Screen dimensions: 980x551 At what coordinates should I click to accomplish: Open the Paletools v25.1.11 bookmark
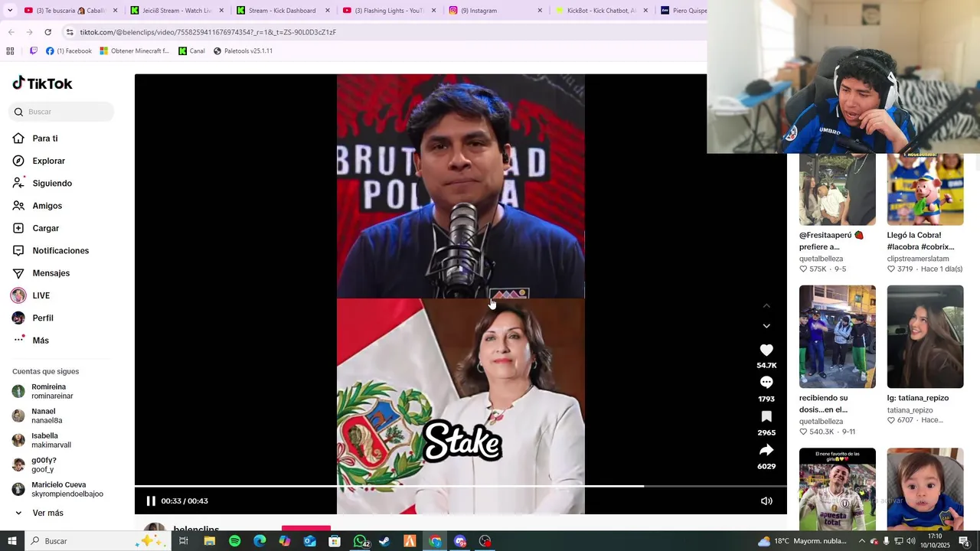[x=243, y=51]
